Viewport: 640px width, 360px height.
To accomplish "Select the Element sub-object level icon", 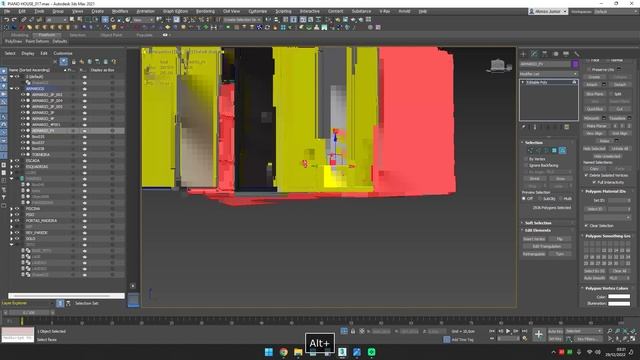I will pyautogui.click(x=562, y=151).
